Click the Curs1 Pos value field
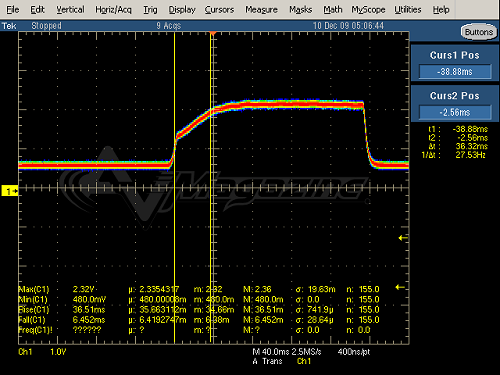Viewport: 500px width, 375px height. tap(455, 72)
